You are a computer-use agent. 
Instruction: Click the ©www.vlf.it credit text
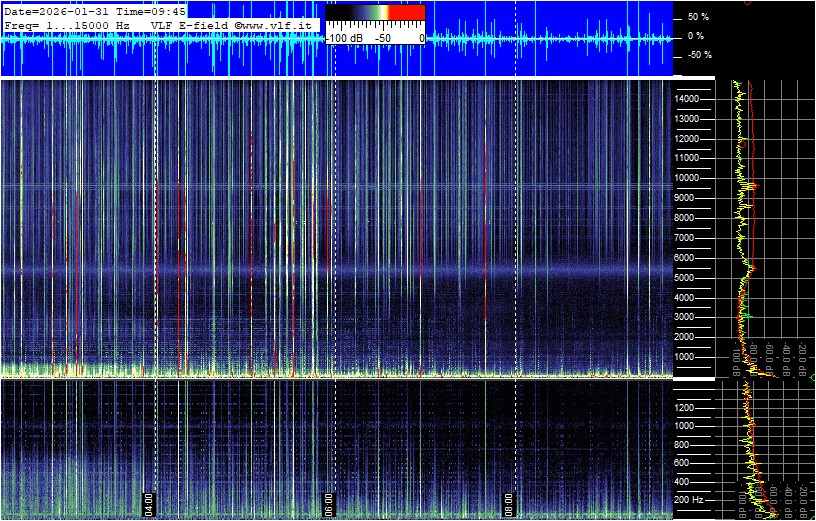(x=271, y=24)
